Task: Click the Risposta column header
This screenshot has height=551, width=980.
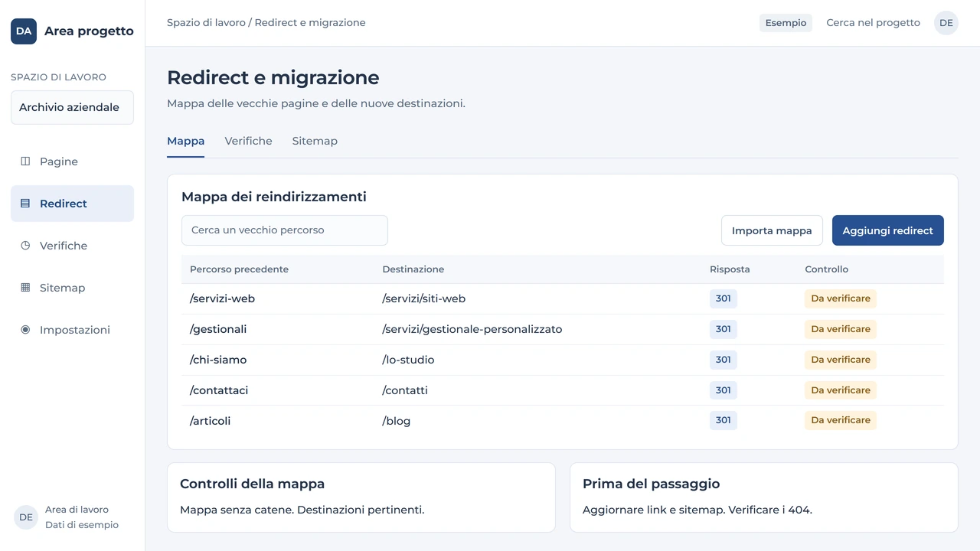Action: 730,269
